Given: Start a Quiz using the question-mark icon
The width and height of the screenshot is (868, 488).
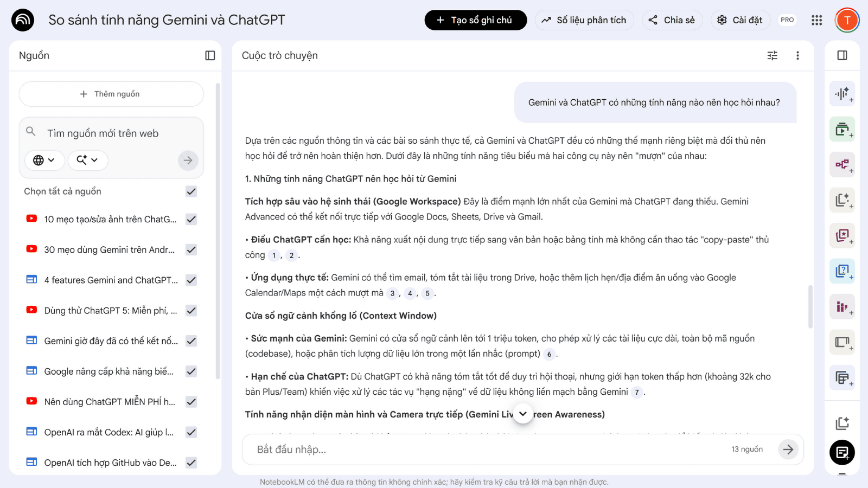Looking at the screenshot, I should (842, 271).
